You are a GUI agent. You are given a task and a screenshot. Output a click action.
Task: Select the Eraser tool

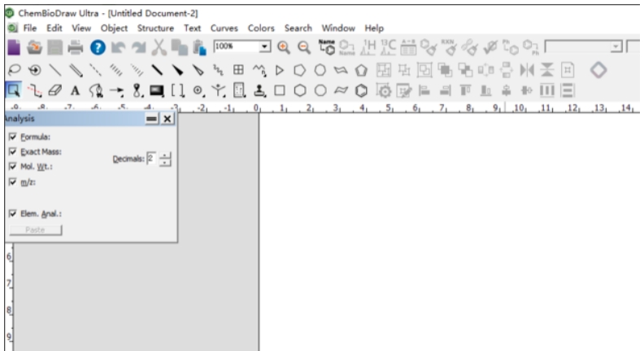pyautogui.click(x=55, y=90)
